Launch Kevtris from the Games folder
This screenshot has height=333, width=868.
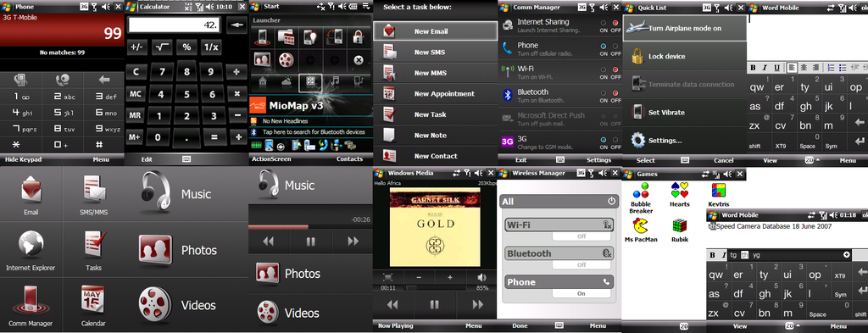point(719,194)
